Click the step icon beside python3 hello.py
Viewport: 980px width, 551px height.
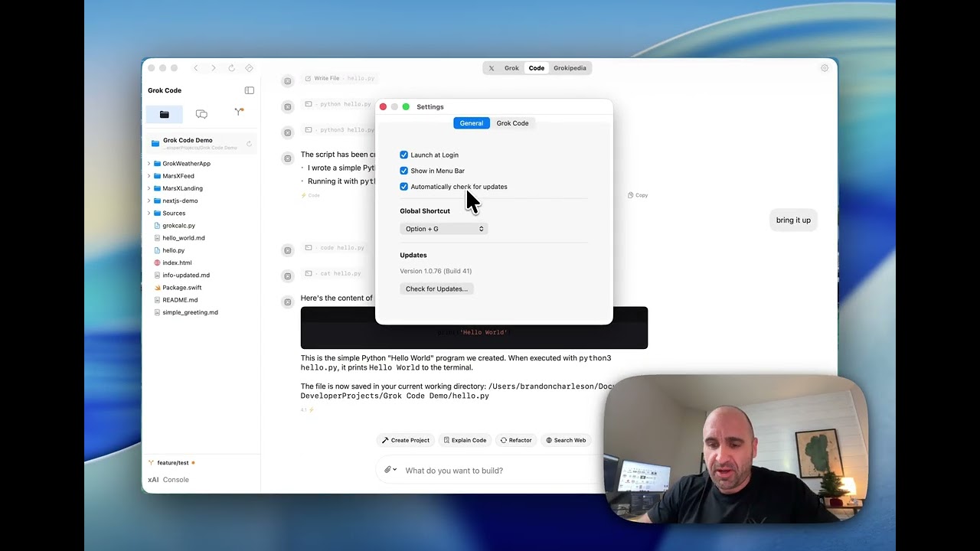pyautogui.click(x=288, y=132)
